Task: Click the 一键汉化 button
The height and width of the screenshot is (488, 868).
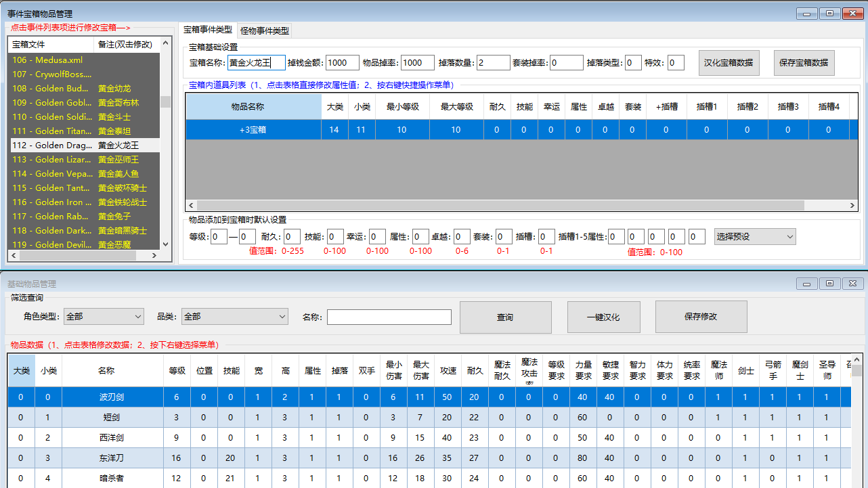Action: (603, 317)
